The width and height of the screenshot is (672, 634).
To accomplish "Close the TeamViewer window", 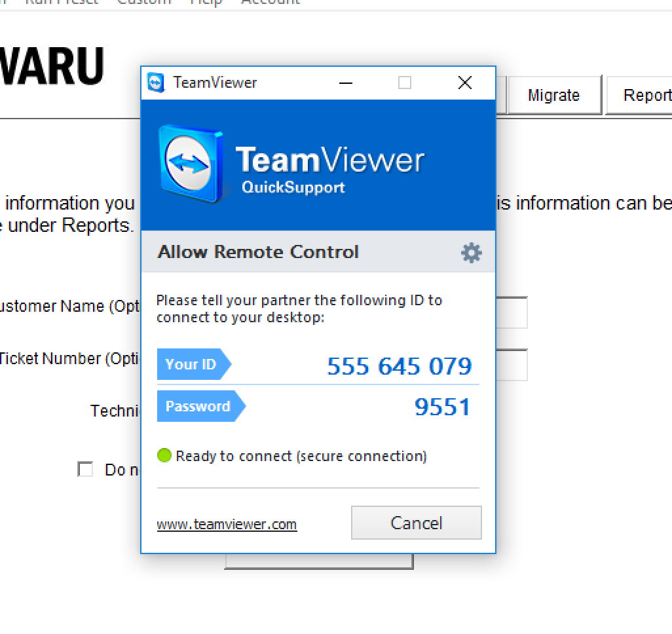I will (x=464, y=83).
